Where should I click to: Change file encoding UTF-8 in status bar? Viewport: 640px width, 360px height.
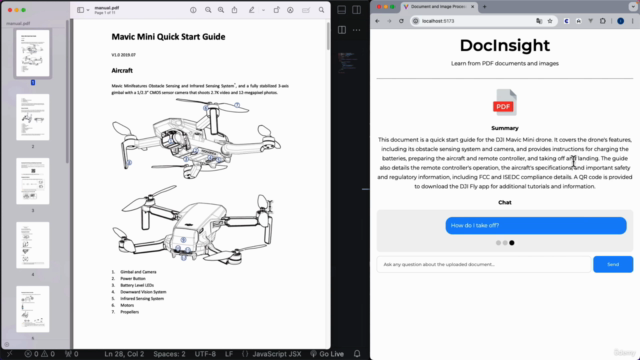tap(205, 354)
